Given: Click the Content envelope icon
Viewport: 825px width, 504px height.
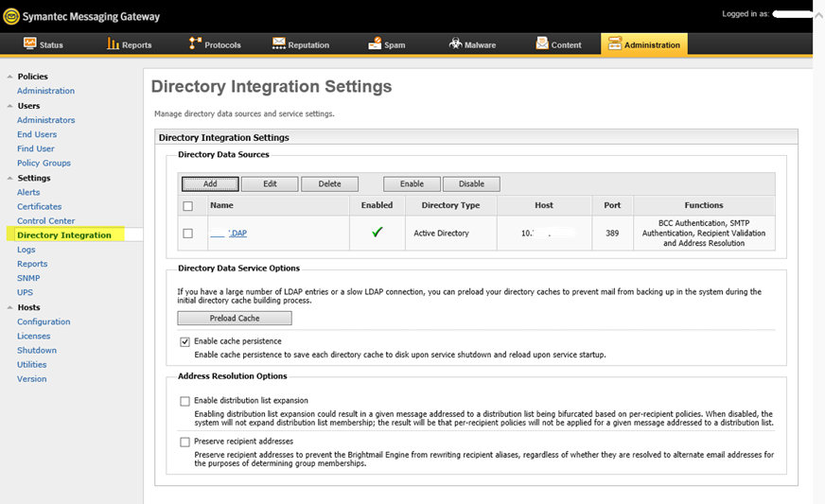Looking at the screenshot, I should tap(542, 43).
